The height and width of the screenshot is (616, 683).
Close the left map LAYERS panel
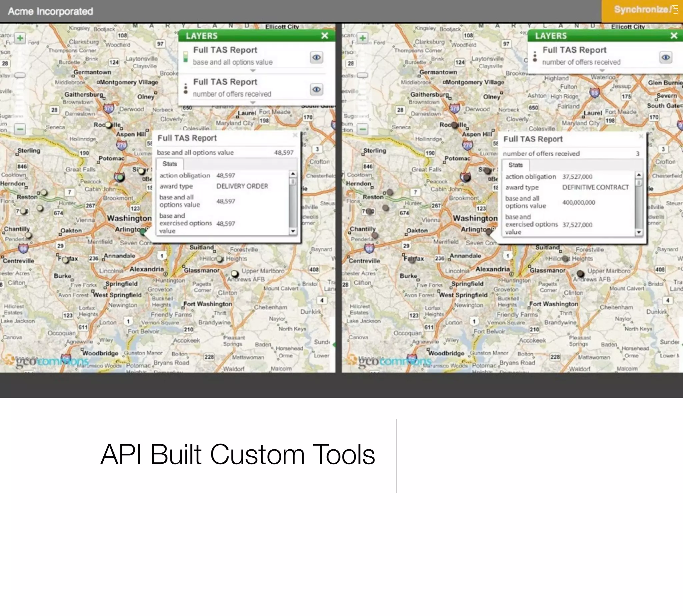[x=325, y=36]
